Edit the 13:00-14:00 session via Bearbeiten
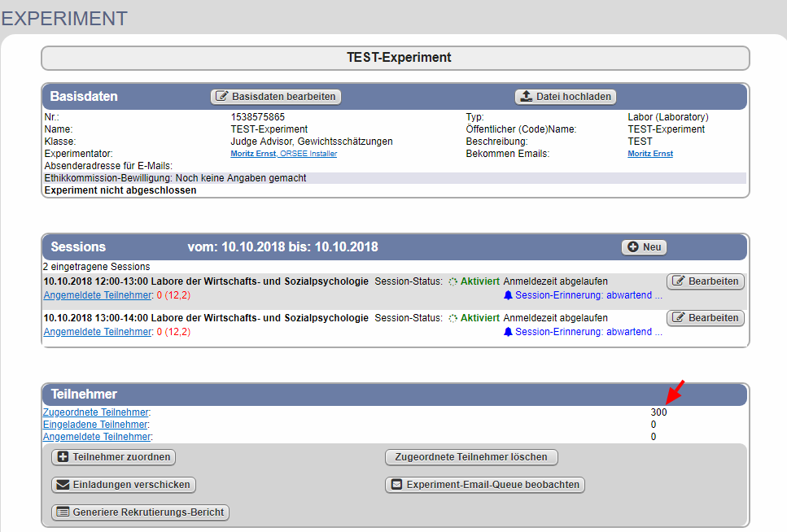The height and width of the screenshot is (532, 787). click(x=705, y=318)
